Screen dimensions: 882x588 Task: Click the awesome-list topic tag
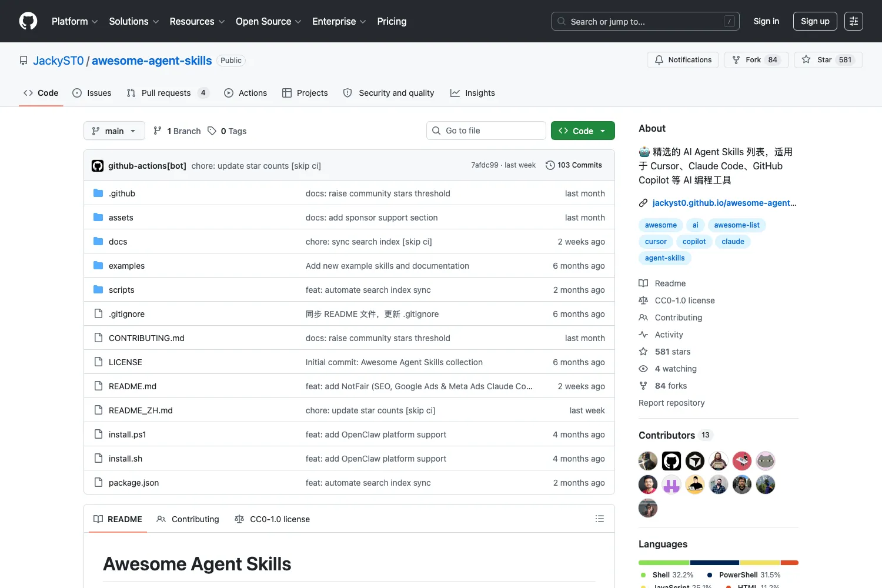[737, 225]
